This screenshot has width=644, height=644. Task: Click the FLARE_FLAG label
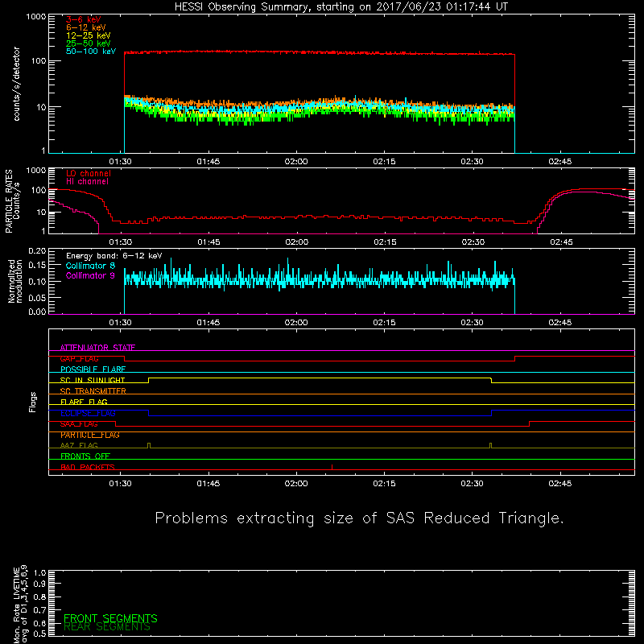point(84,402)
